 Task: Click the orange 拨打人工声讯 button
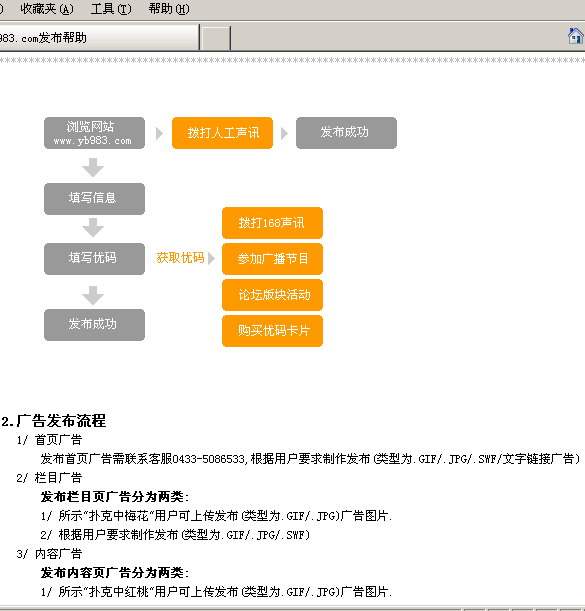tap(222, 133)
